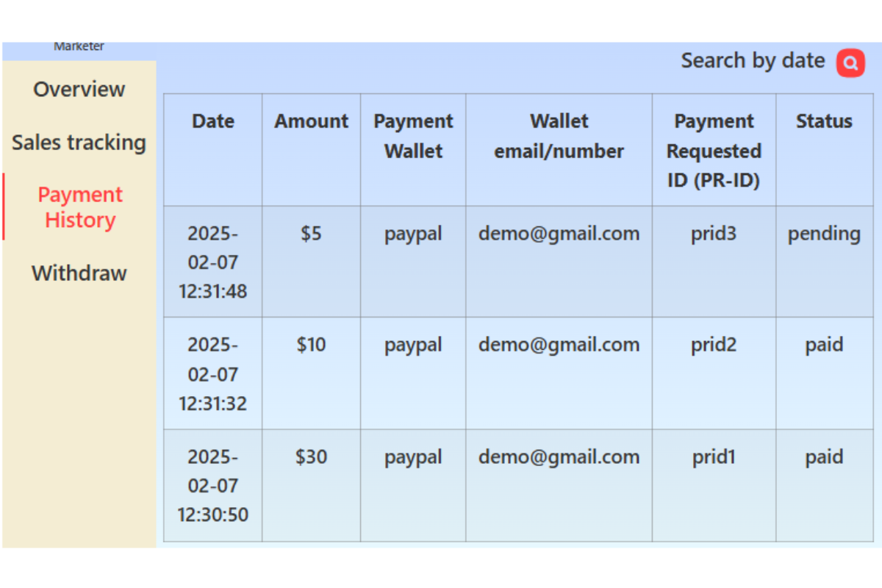Click the Date column header

[x=213, y=122]
